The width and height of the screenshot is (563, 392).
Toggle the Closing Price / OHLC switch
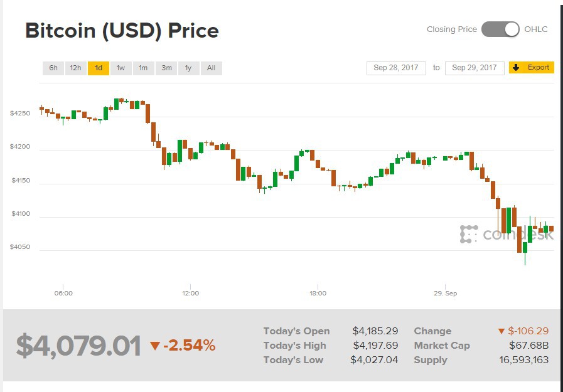(x=500, y=29)
